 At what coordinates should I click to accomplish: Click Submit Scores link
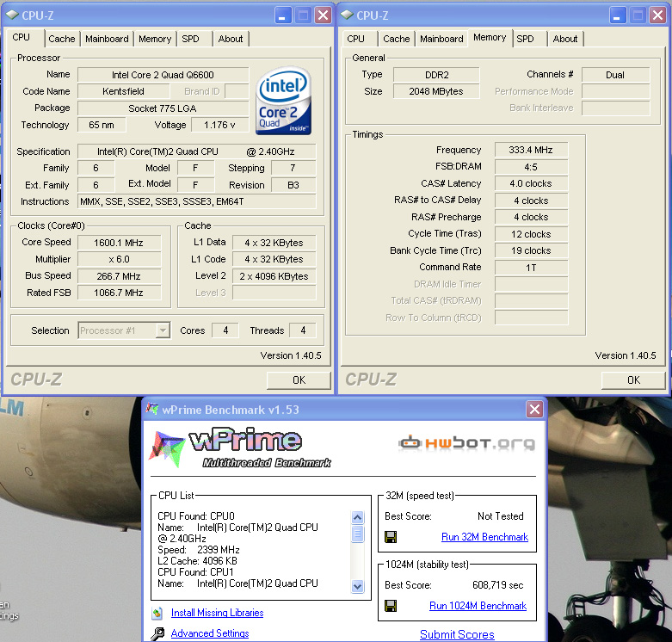(x=457, y=634)
